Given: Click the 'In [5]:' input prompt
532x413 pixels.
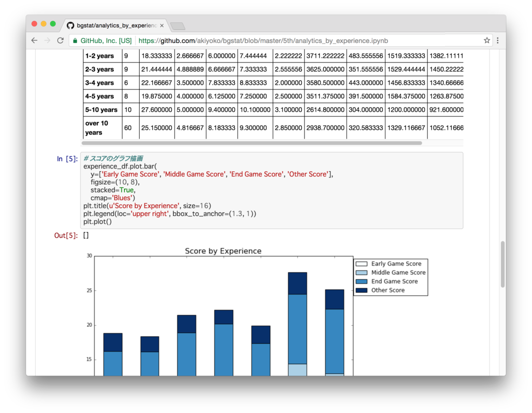Looking at the screenshot, I should [67, 159].
